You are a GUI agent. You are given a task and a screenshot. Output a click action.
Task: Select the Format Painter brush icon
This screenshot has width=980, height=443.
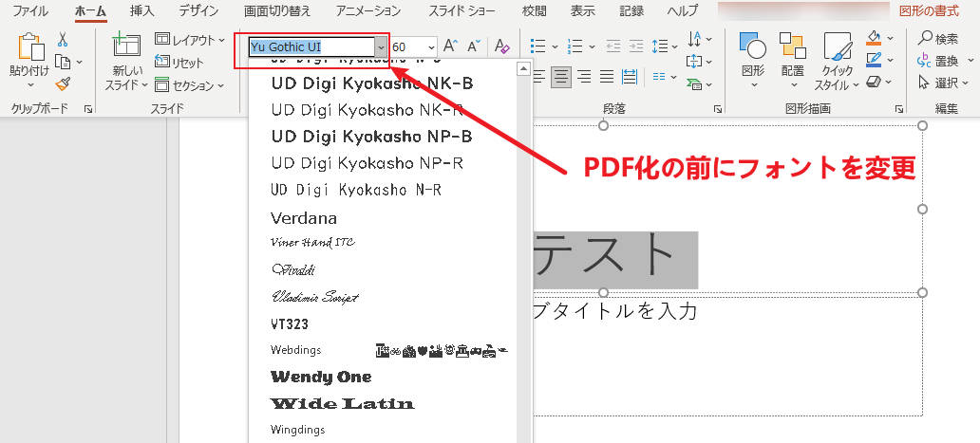point(63,83)
